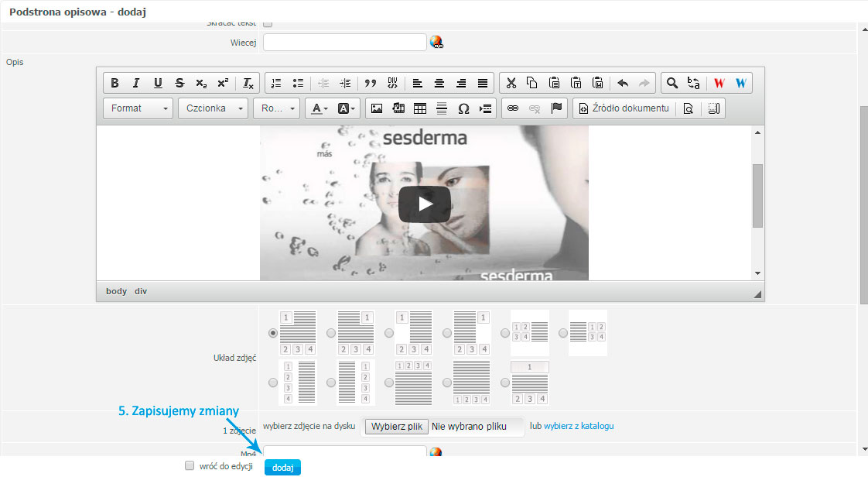868x477 pixels.
Task: Insert a table
Action: [x=420, y=108]
